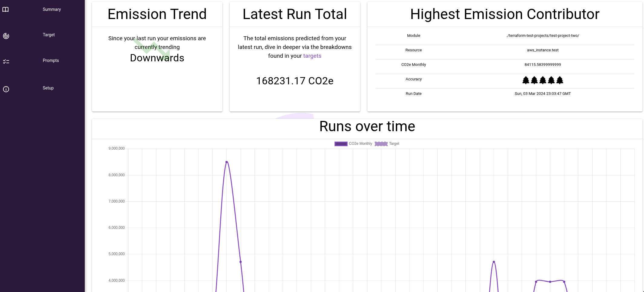Open the Target gauge icon in sidebar
644x292 pixels.
click(x=6, y=36)
